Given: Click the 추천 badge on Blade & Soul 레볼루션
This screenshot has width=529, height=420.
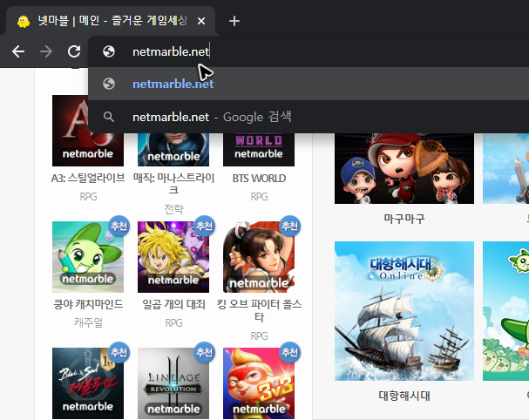Looking at the screenshot, I should (119, 352).
